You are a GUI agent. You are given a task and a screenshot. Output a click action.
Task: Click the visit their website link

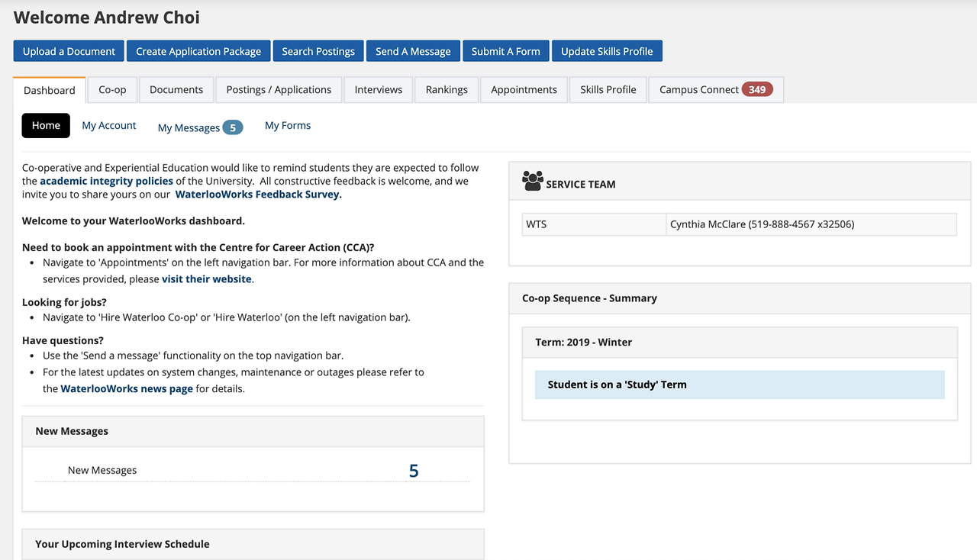[x=207, y=279]
